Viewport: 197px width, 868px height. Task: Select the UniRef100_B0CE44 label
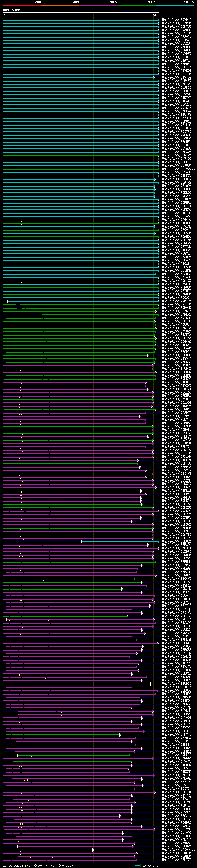[177, 111]
